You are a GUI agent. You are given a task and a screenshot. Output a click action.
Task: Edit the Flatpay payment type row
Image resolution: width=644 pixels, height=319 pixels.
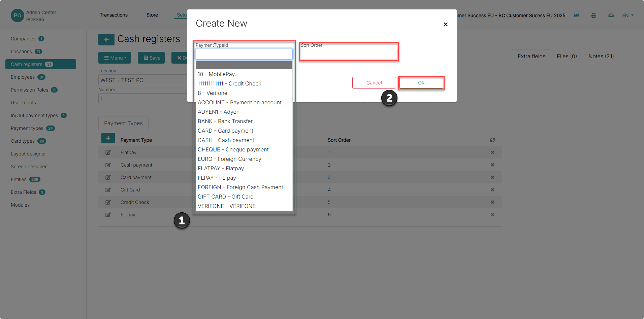(108, 152)
